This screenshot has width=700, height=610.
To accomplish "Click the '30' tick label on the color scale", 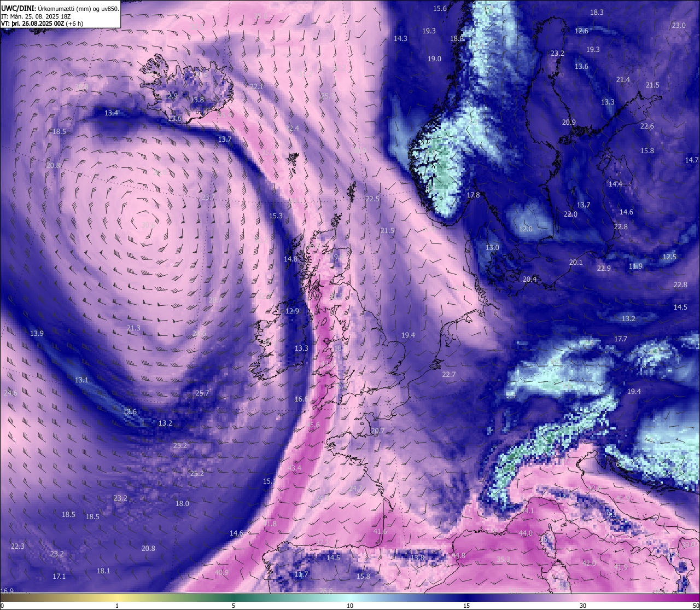I will point(583,606).
